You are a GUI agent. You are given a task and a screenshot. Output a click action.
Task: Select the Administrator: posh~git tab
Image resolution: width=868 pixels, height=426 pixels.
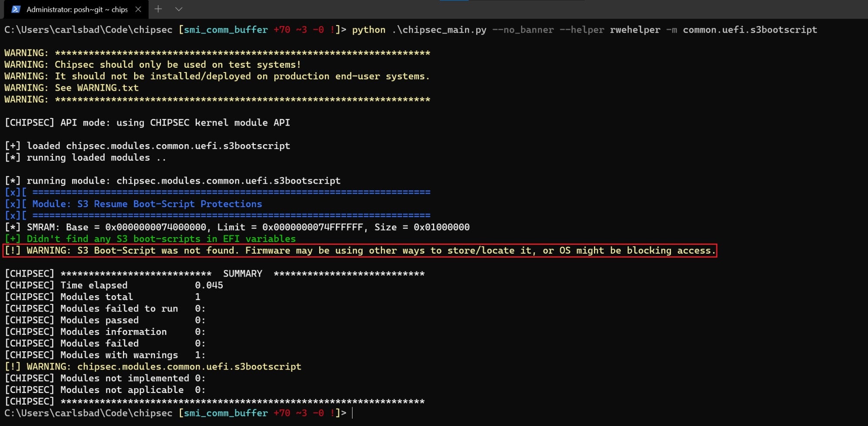[77, 9]
